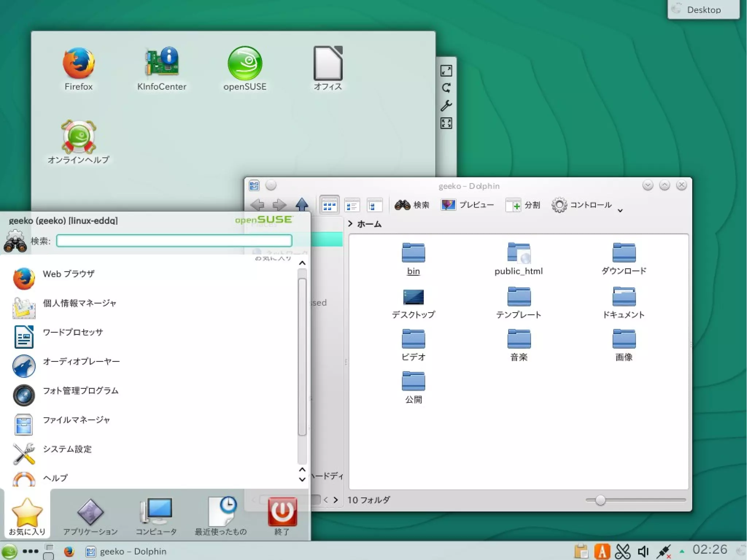Select the 公開 folder
This screenshot has width=747, height=560.
(413, 388)
